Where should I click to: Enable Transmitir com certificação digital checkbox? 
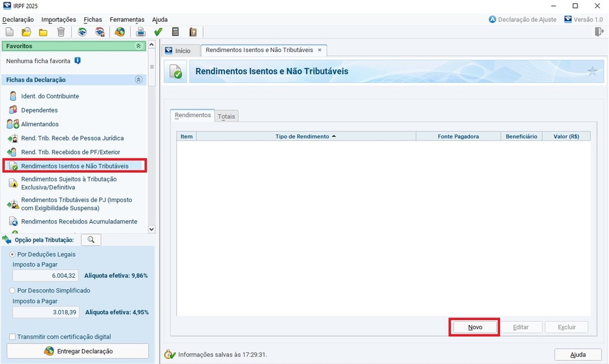tap(13, 337)
